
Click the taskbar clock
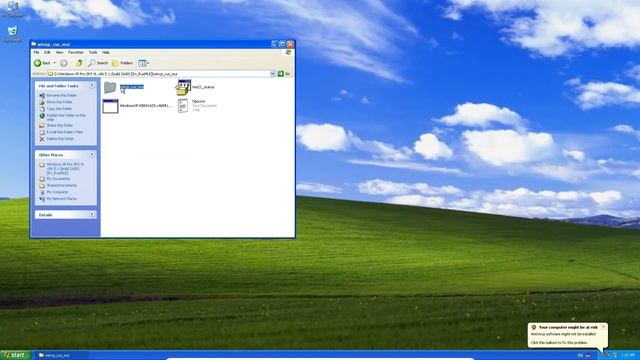tap(628, 356)
